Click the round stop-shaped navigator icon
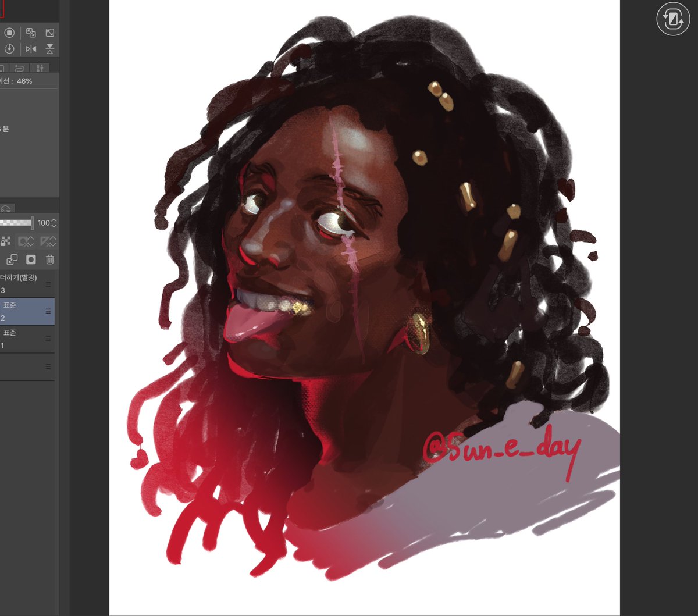Viewport: 698px width, 616px height. click(9, 33)
